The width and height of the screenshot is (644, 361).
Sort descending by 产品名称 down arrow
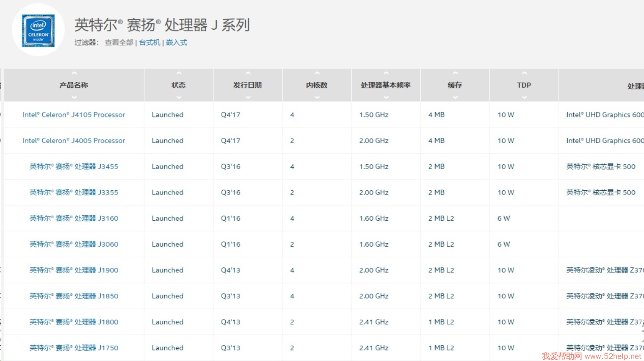[x=74, y=97]
